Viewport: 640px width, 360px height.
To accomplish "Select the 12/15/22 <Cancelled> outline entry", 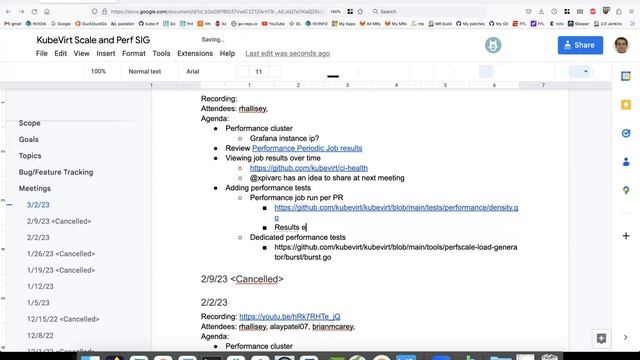I will (63, 319).
